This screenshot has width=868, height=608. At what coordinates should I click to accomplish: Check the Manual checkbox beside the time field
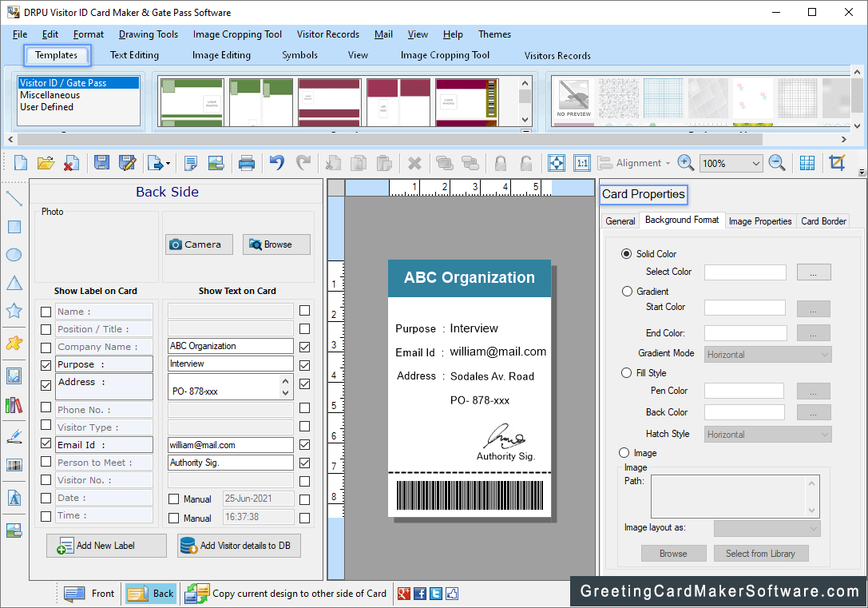tap(174, 519)
